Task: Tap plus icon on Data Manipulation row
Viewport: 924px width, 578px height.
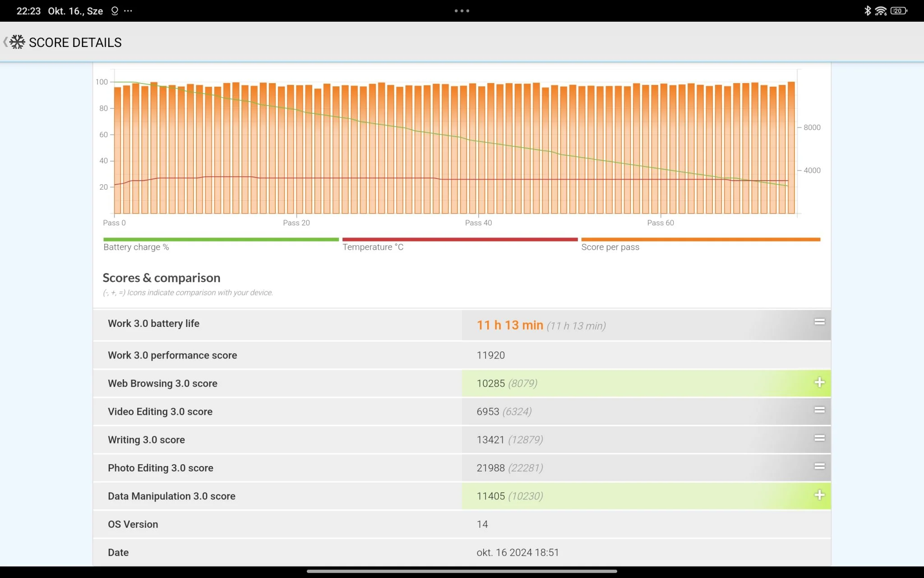Action: point(819,495)
